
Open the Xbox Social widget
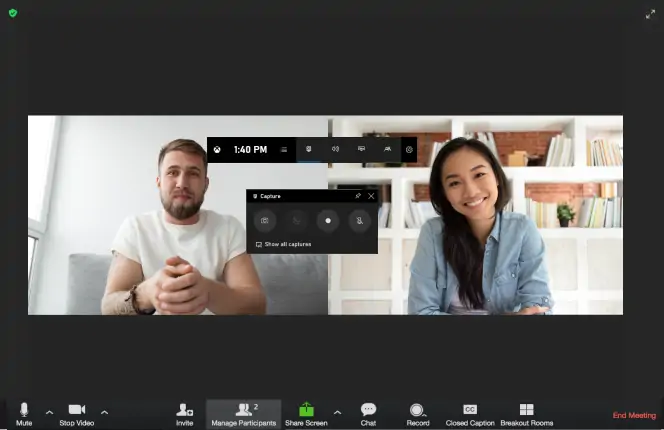coord(387,149)
